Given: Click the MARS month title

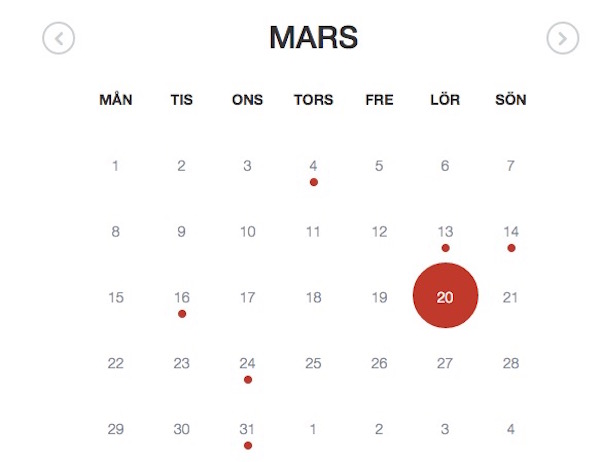Looking at the screenshot, I should click(x=313, y=38).
